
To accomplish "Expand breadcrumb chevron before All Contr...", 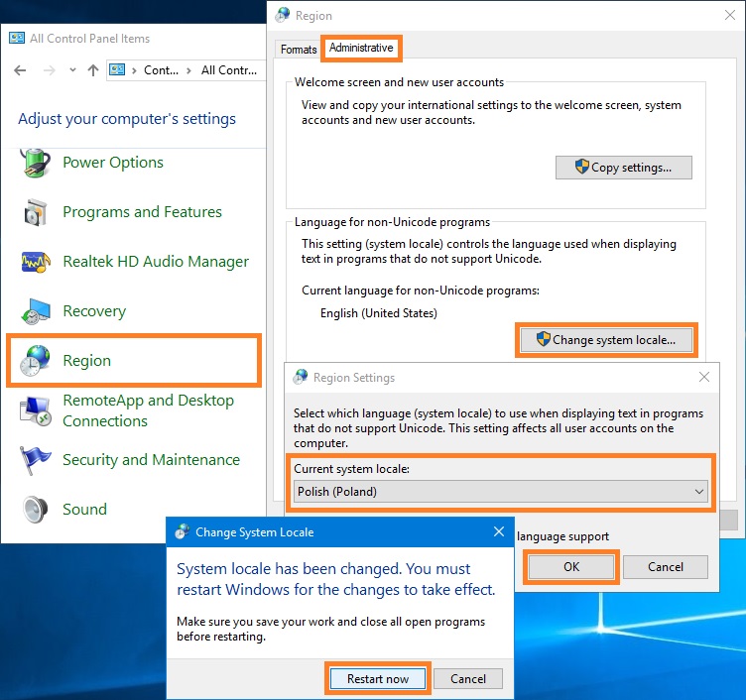I will pyautogui.click(x=188, y=70).
